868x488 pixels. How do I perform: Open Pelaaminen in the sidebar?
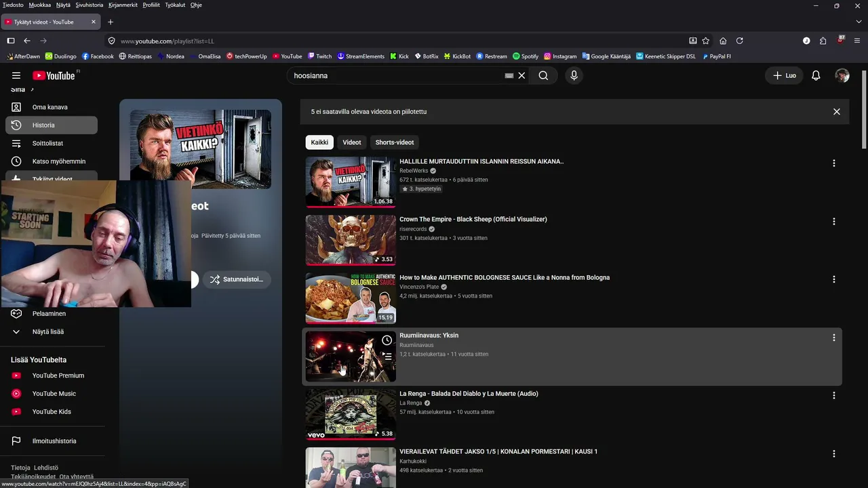[52, 314]
